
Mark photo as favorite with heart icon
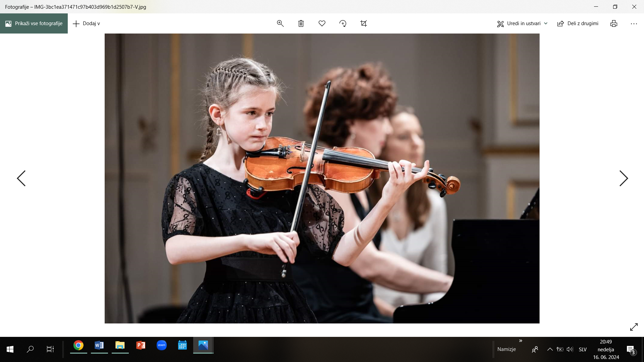coord(322,23)
